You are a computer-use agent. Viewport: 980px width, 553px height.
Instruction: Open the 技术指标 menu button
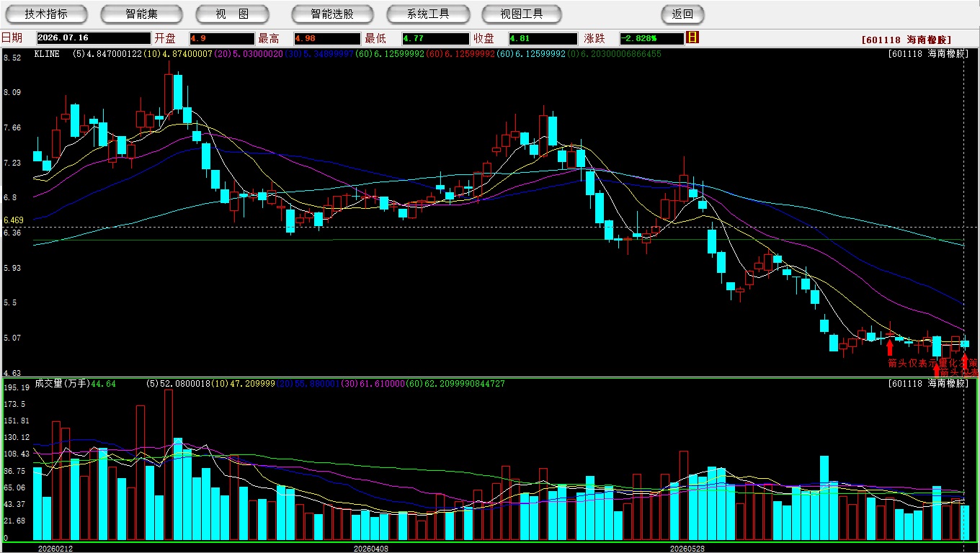coord(46,14)
